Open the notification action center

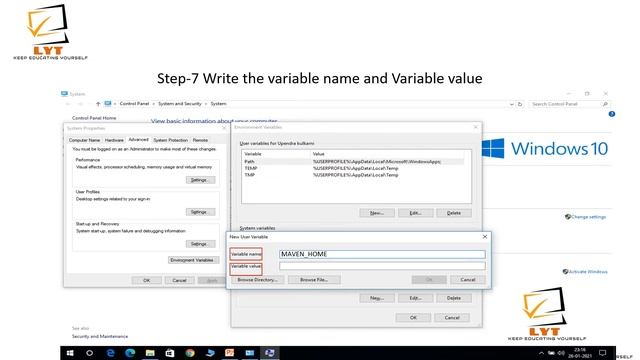point(602,353)
